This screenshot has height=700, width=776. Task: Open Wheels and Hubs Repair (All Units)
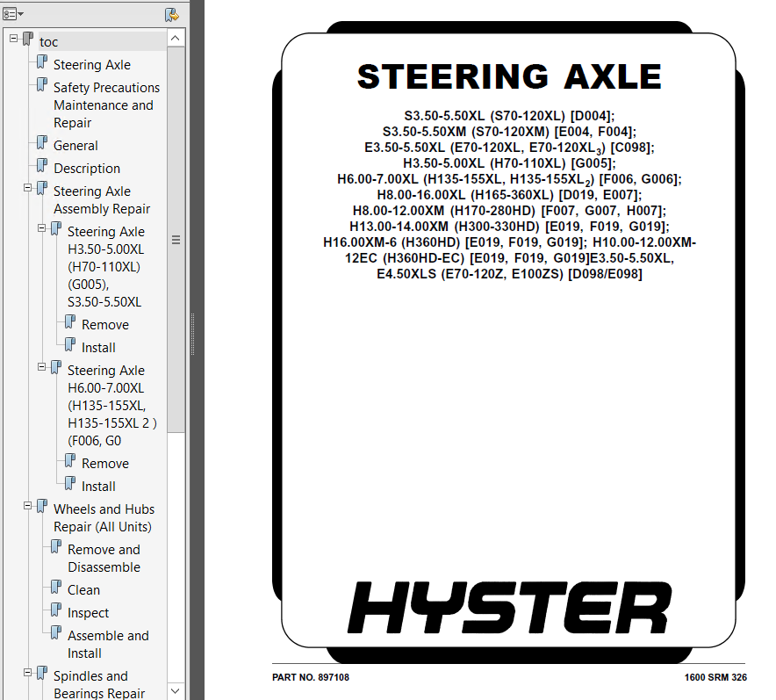tap(104, 518)
